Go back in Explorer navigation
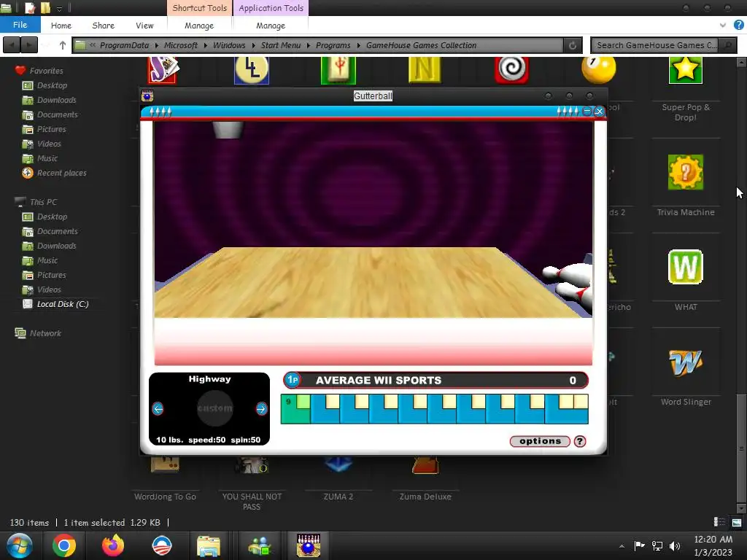747x560 pixels. click(12, 45)
